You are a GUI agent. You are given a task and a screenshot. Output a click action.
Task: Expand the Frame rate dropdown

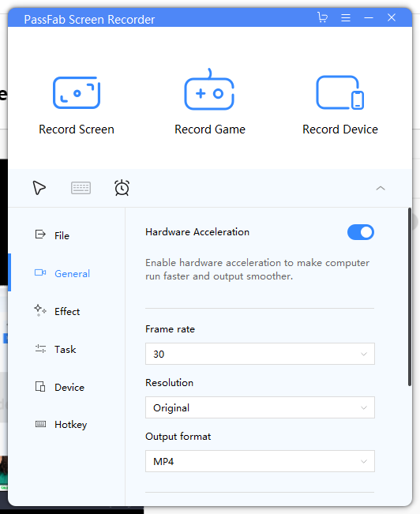[x=260, y=354]
